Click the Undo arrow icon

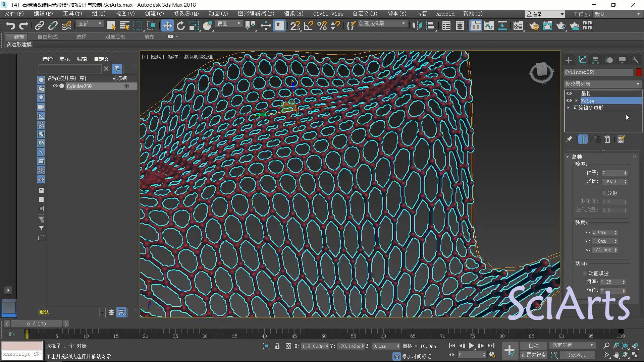[11, 25]
